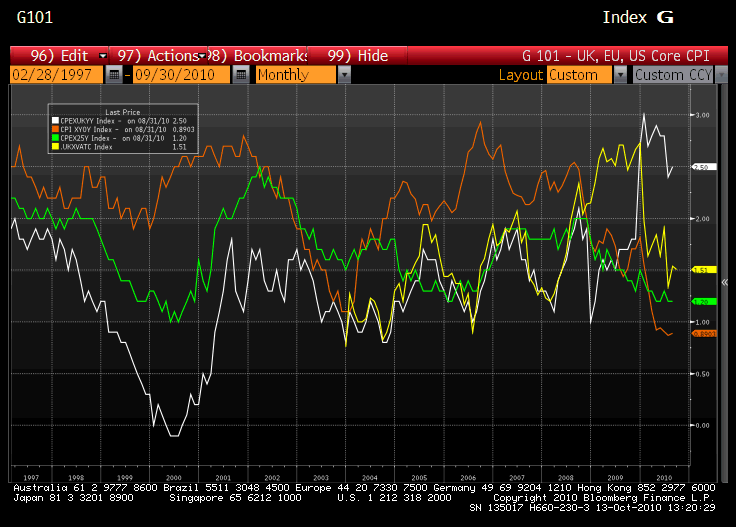The height and width of the screenshot is (527, 736).
Task: Click the 2000 x-axis year label
Action: pos(174,478)
